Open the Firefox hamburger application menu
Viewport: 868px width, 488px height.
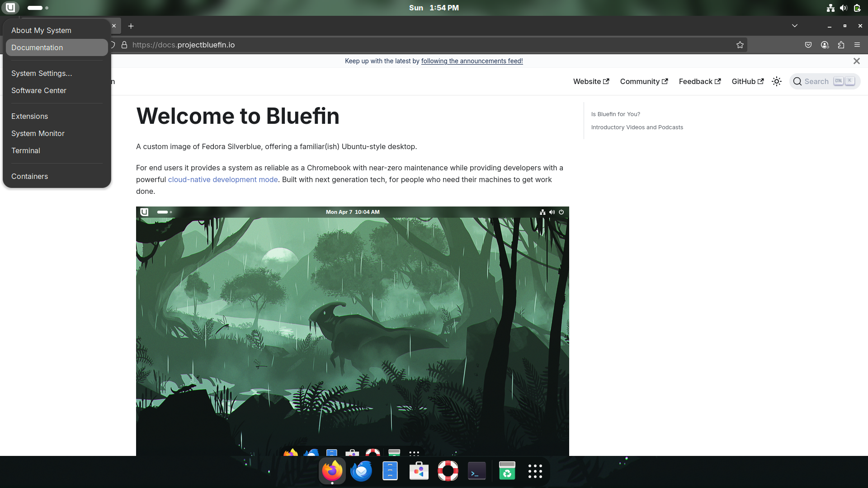click(x=857, y=45)
